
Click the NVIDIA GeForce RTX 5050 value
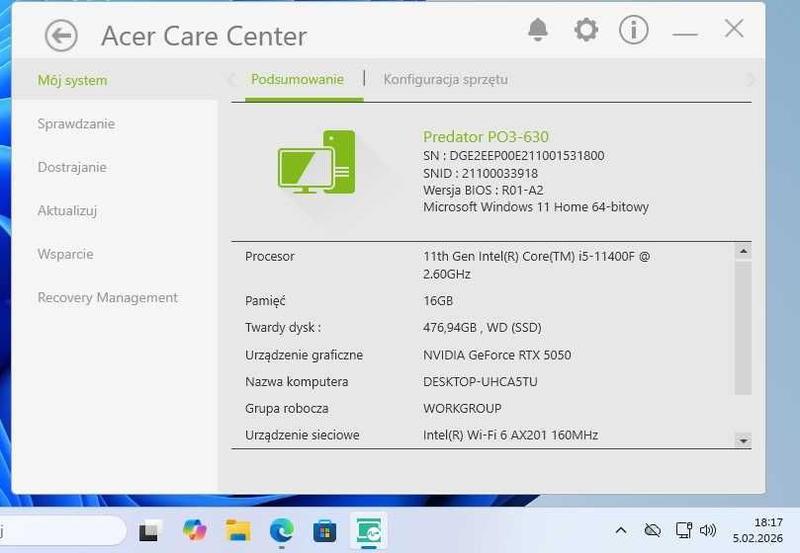click(x=497, y=355)
